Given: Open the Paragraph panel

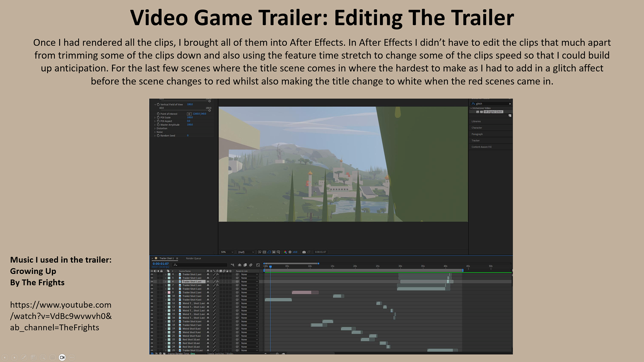Looking at the screenshot, I should click(477, 134).
